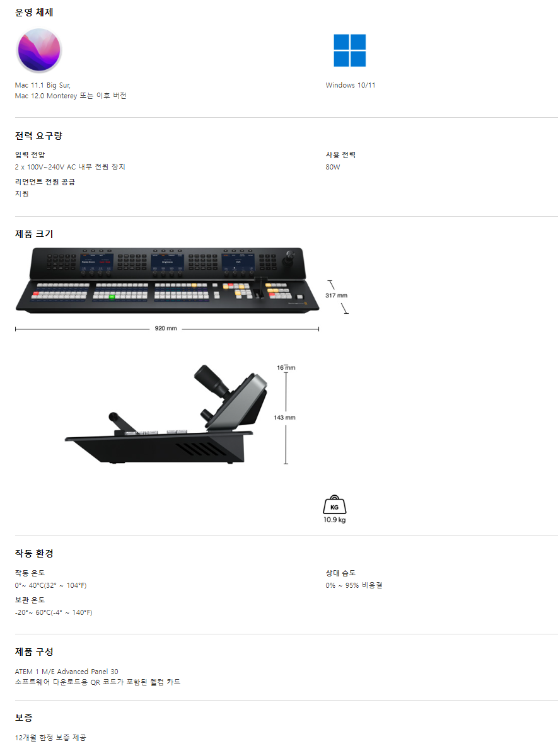Select the 작동 환경 section heading
This screenshot has height=756, width=558.
34,553
